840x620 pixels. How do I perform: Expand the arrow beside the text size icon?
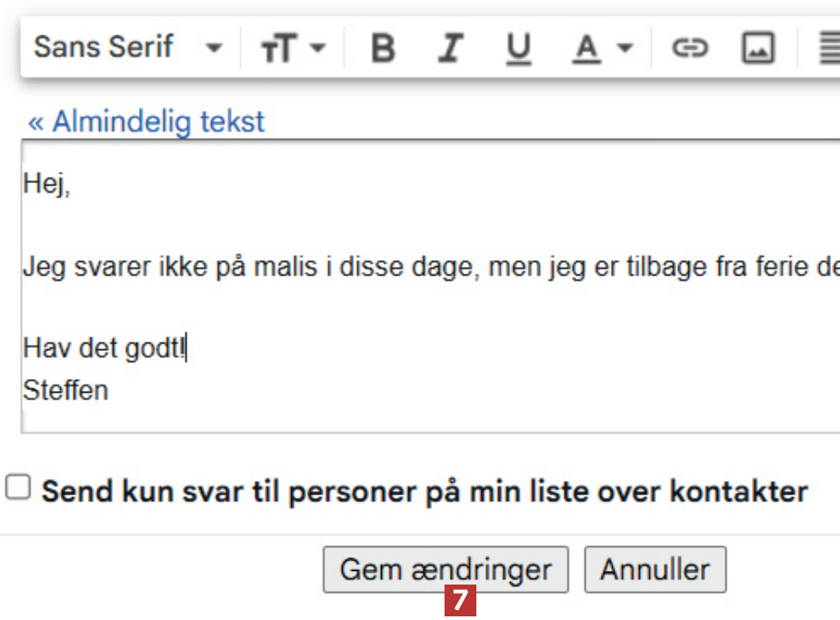(317, 48)
